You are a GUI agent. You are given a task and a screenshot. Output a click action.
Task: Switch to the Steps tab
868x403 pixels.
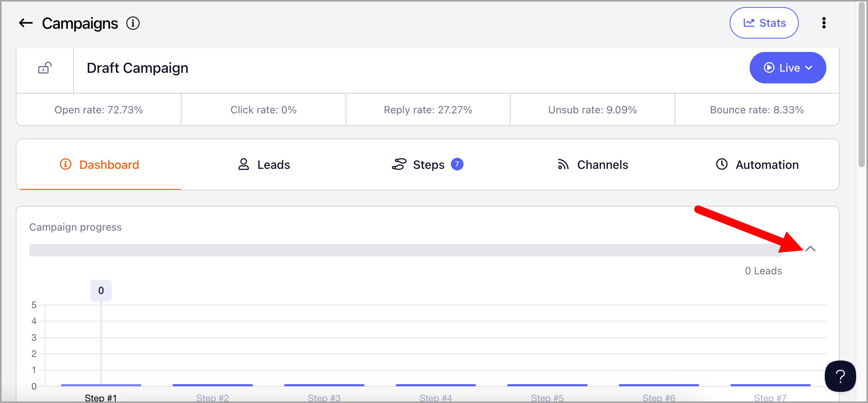coord(427,165)
